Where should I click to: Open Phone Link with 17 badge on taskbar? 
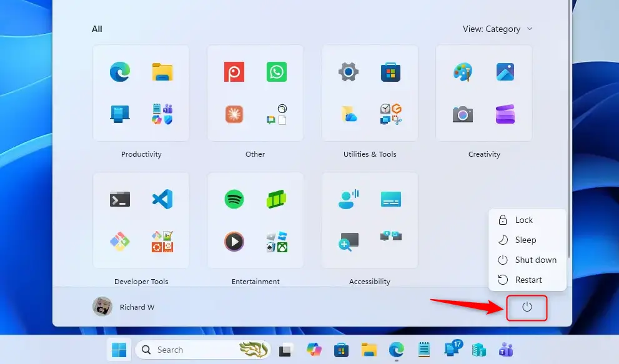[452, 348]
